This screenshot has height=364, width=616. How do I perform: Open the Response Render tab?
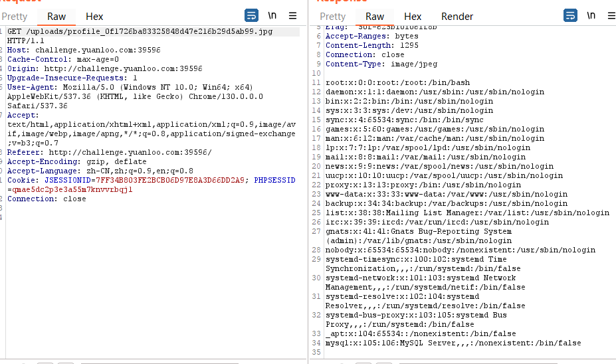[x=457, y=17]
